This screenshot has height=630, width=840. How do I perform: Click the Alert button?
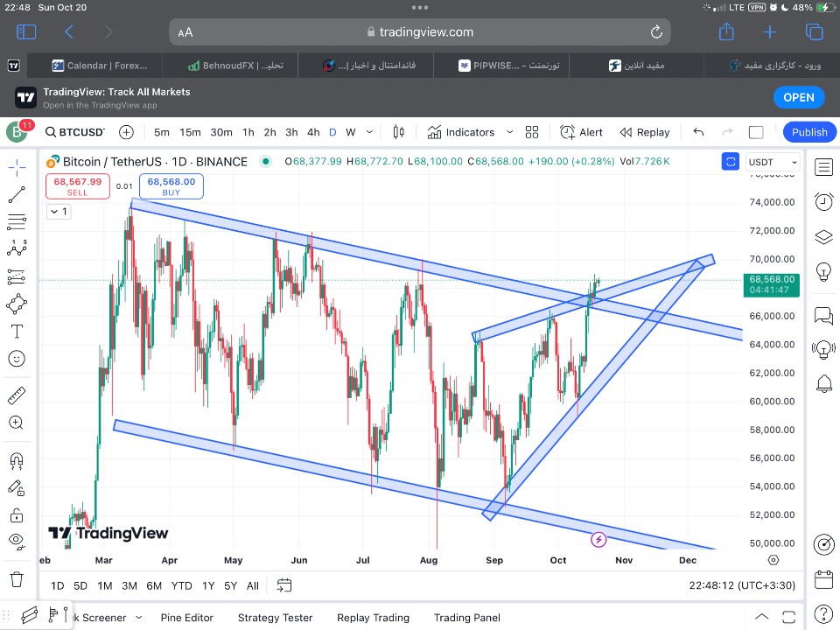[x=581, y=132]
